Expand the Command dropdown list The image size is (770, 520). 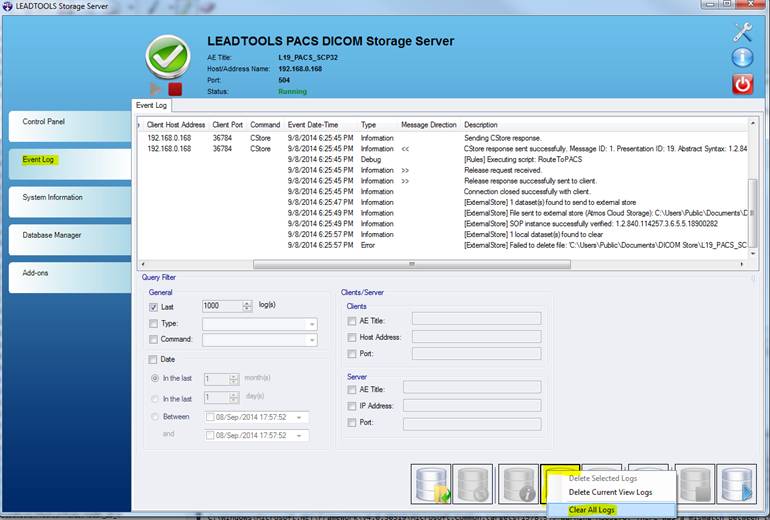tap(312, 340)
